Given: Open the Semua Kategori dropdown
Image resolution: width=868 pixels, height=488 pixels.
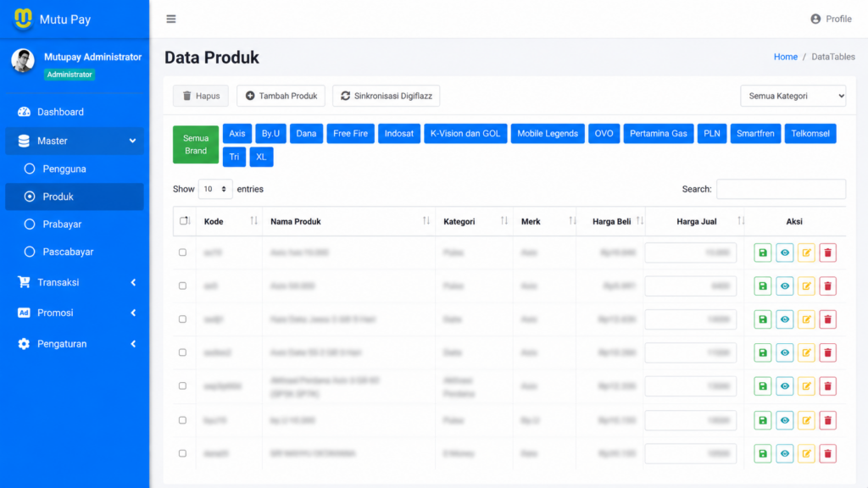Looking at the screenshot, I should (x=793, y=96).
